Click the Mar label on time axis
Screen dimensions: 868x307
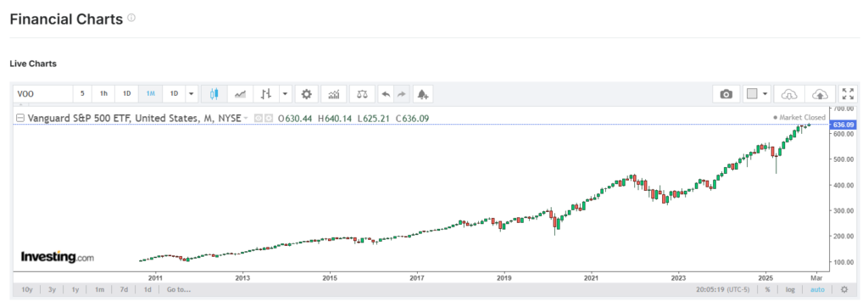coord(816,277)
